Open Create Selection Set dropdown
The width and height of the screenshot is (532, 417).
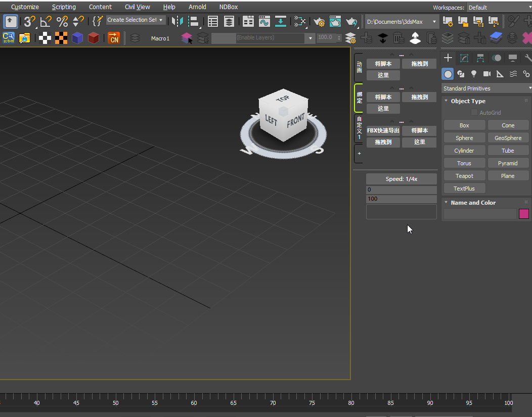[136, 20]
